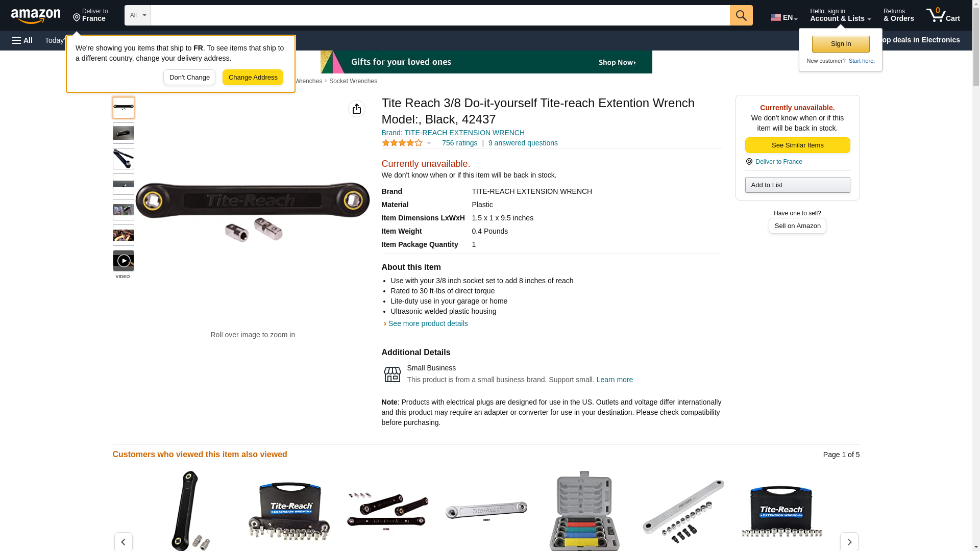Image resolution: width=980 pixels, height=551 pixels.
Task: Click in the Amazon search field
Action: coord(440,15)
